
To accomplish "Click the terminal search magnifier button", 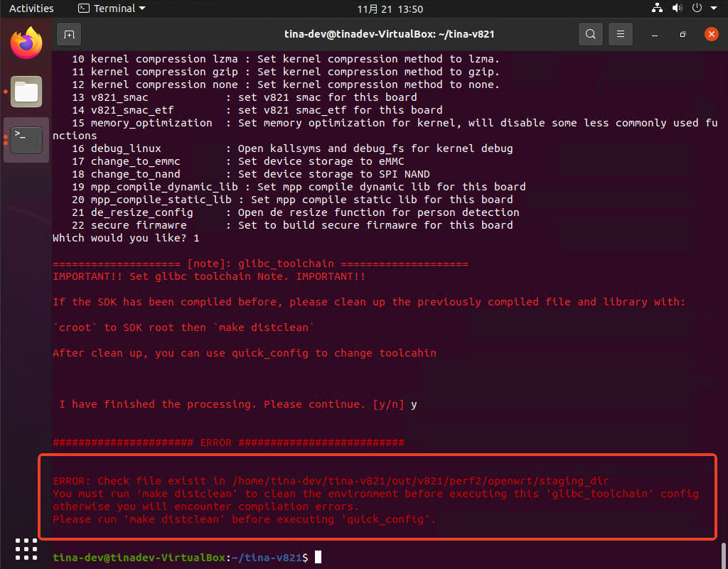I will coord(590,33).
